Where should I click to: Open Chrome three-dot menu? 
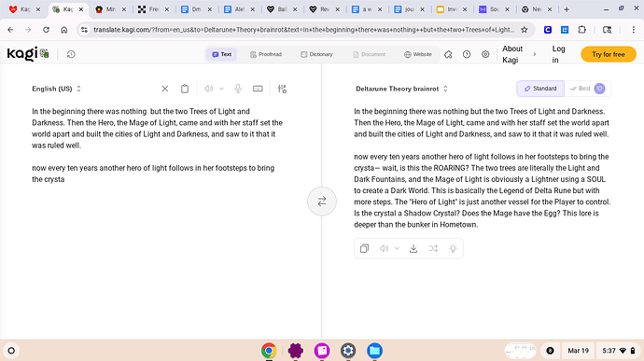click(634, 30)
